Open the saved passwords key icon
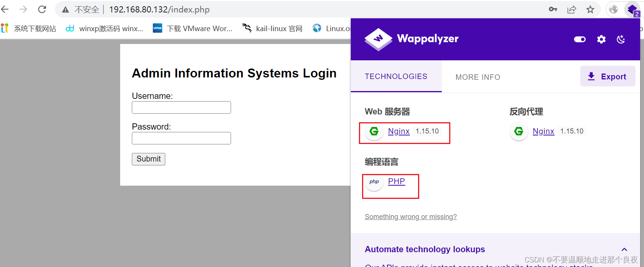This screenshot has height=267, width=644. pyautogui.click(x=553, y=9)
